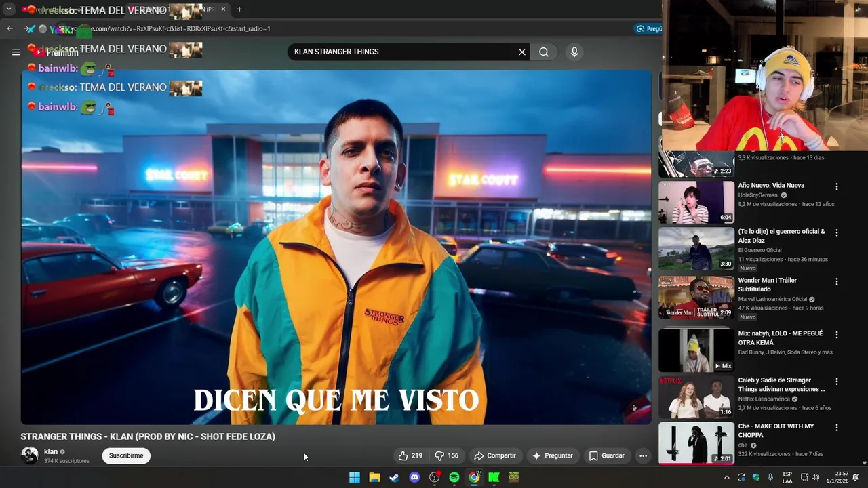Open the notifications bell in the tray
This screenshot has width=868, height=488.
[x=856, y=477]
